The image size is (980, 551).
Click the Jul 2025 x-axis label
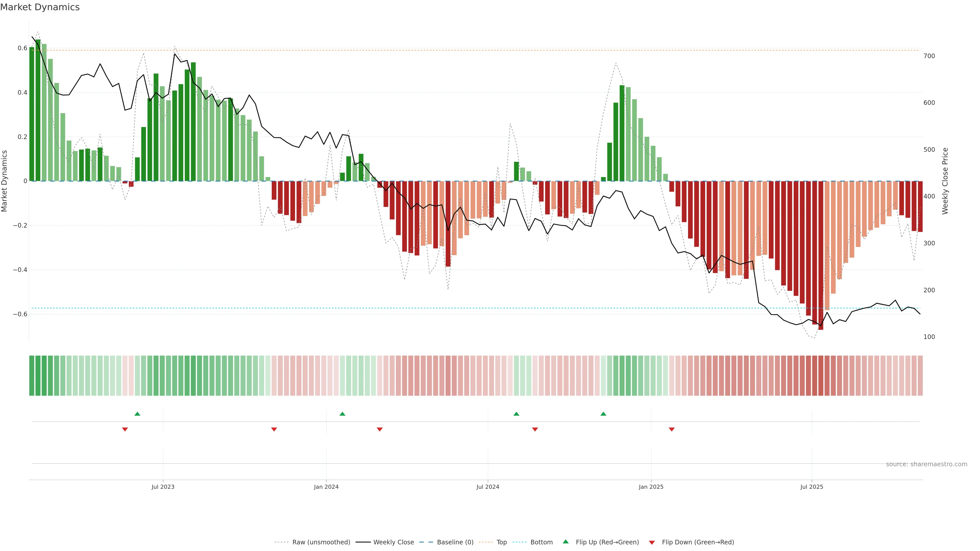[x=812, y=487]
